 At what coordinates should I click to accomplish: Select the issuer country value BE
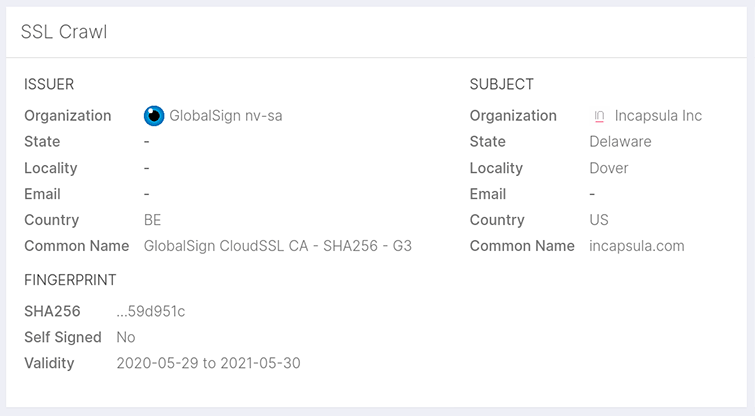[x=153, y=220]
